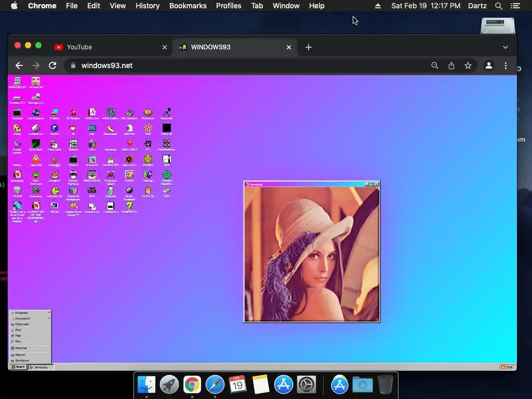Choose Shutdown in the Start menu

tap(30, 361)
